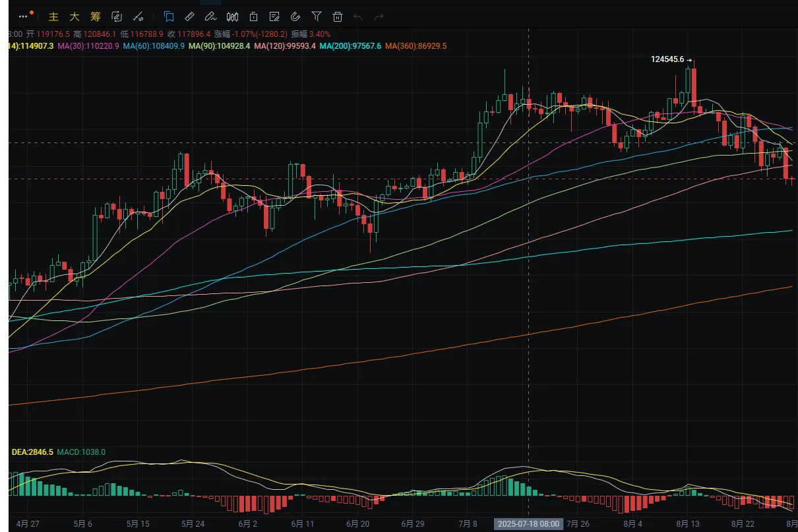
Task: Click the 6月11 date axis label
Action: (x=302, y=524)
